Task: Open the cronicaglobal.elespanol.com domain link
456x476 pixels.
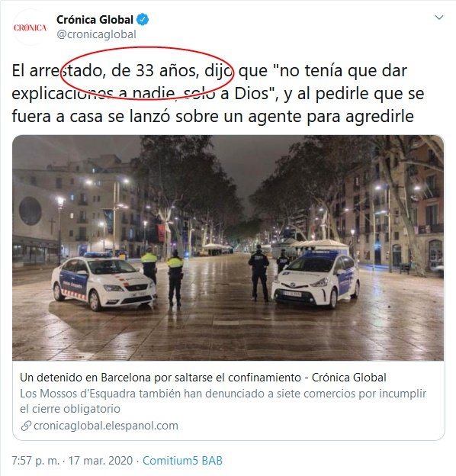Action: point(105,426)
